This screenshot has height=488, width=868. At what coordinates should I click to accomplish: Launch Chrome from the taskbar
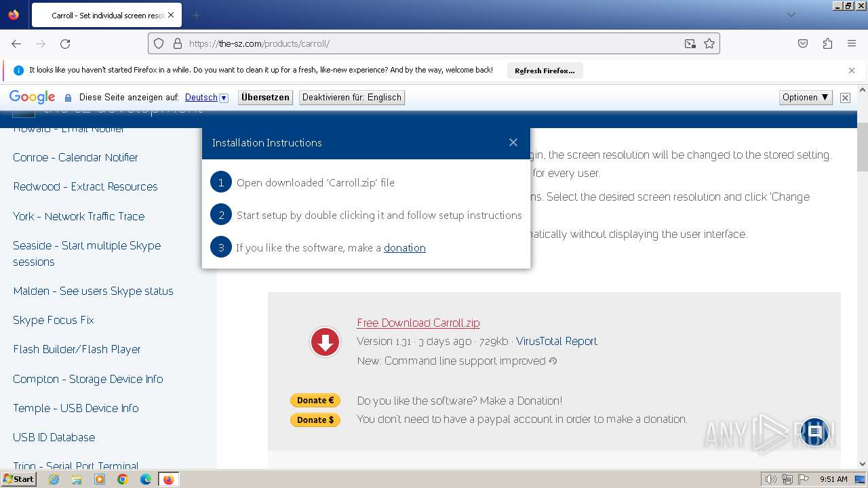click(x=123, y=479)
